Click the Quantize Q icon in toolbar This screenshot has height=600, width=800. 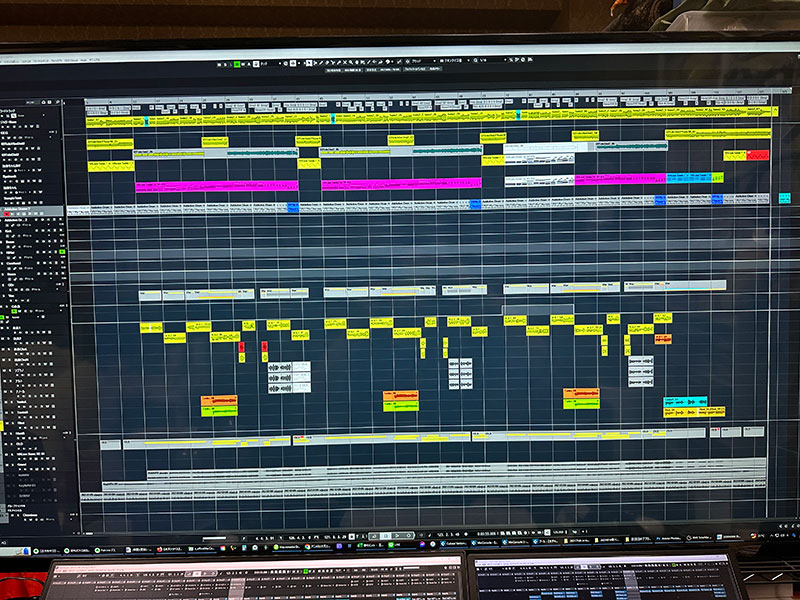click(x=476, y=61)
